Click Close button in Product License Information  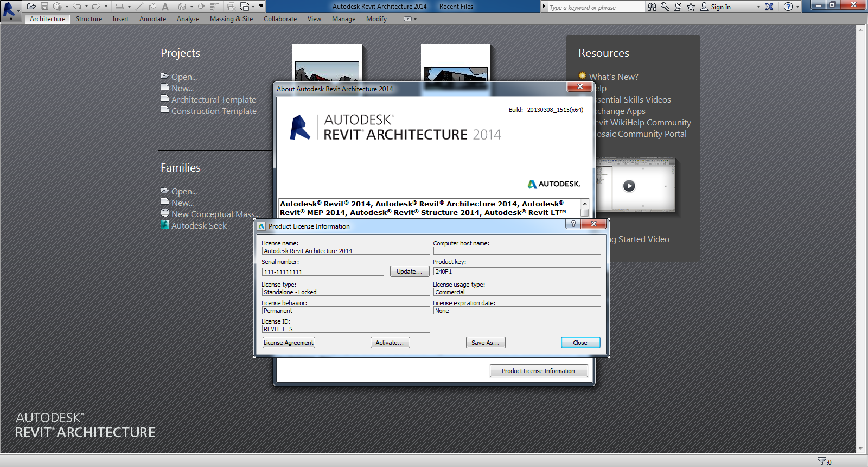580,343
